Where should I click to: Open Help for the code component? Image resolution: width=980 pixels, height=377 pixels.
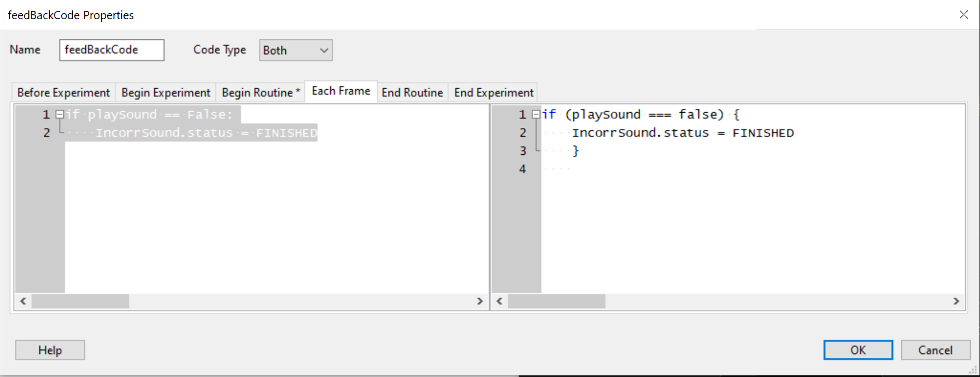[x=50, y=350]
